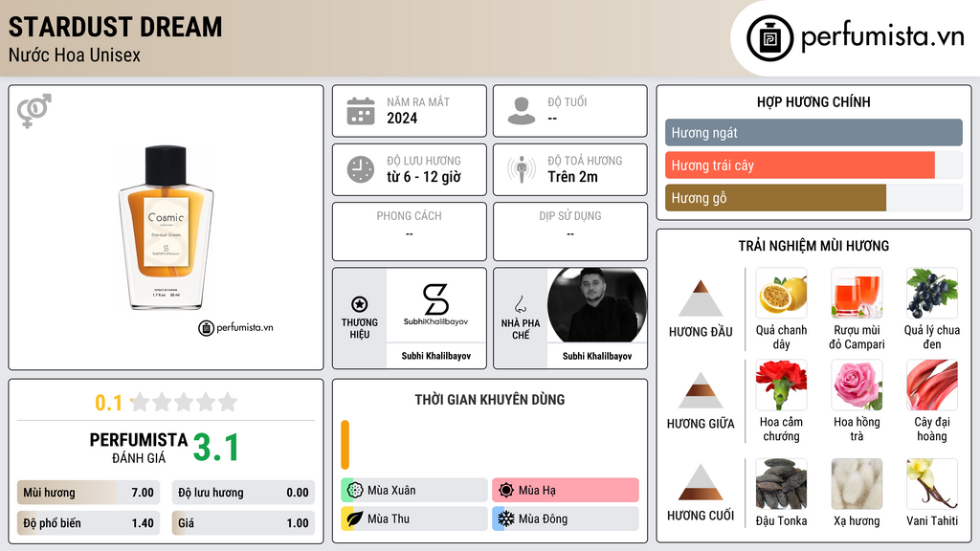
Task: Select the Đậu Tonka note image
Action: [781, 484]
